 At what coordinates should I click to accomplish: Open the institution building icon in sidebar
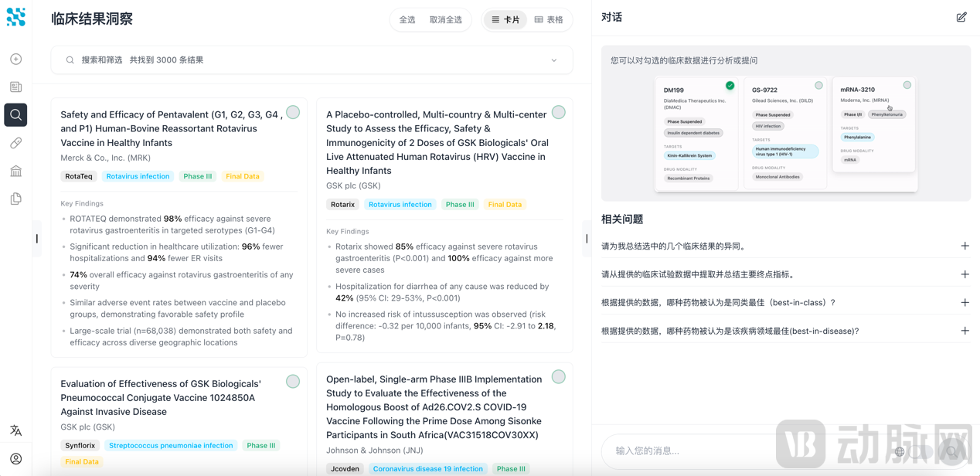[15, 171]
